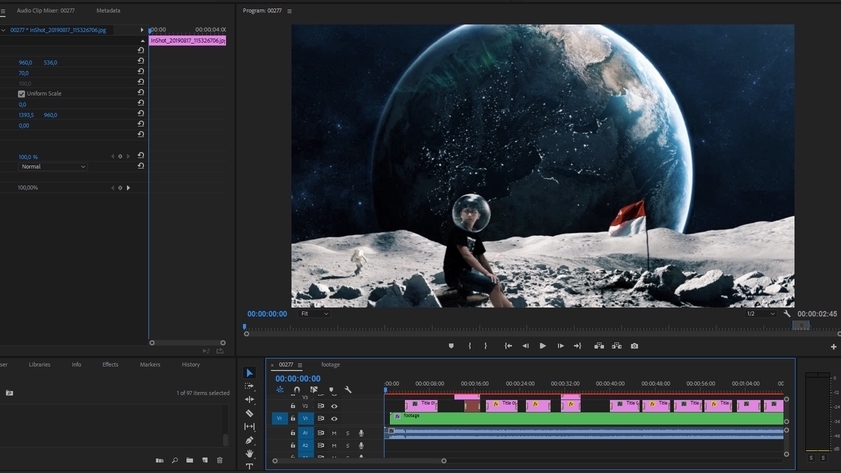The image size is (841, 473).
Task: Click the Lift button
Action: (x=599, y=346)
